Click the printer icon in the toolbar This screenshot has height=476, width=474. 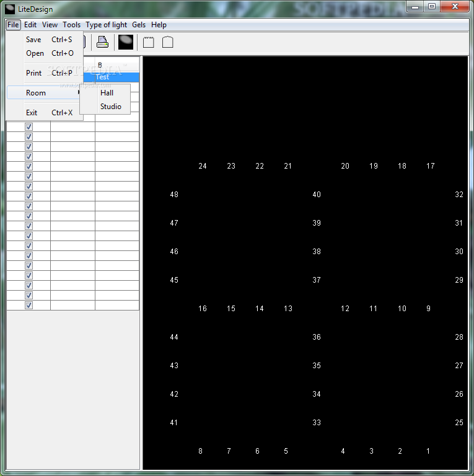[x=102, y=42]
